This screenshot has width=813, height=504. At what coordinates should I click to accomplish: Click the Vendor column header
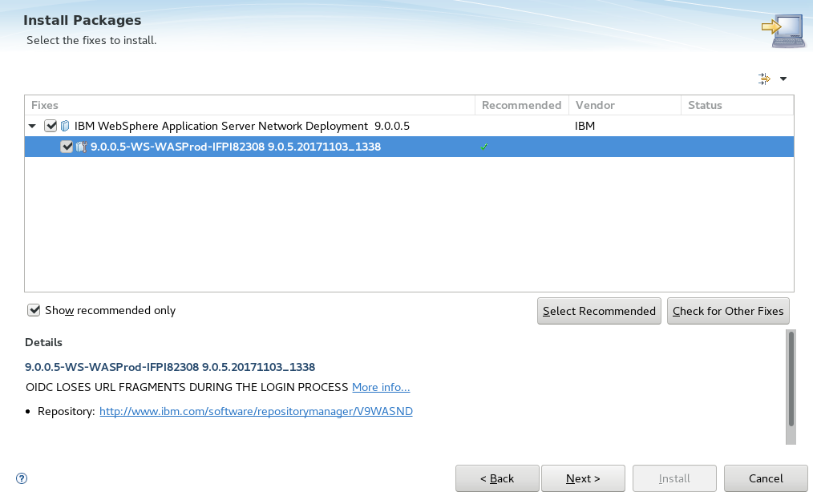tap(625, 105)
